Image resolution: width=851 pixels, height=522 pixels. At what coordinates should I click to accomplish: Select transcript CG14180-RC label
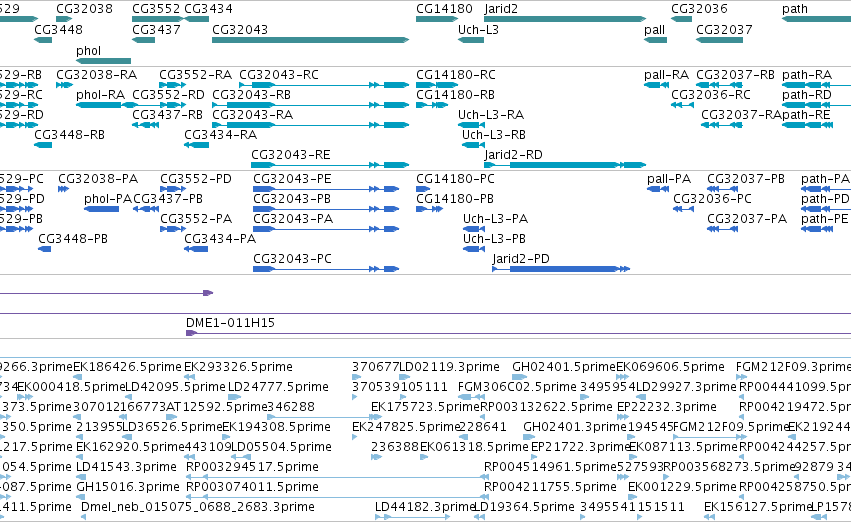click(456, 75)
